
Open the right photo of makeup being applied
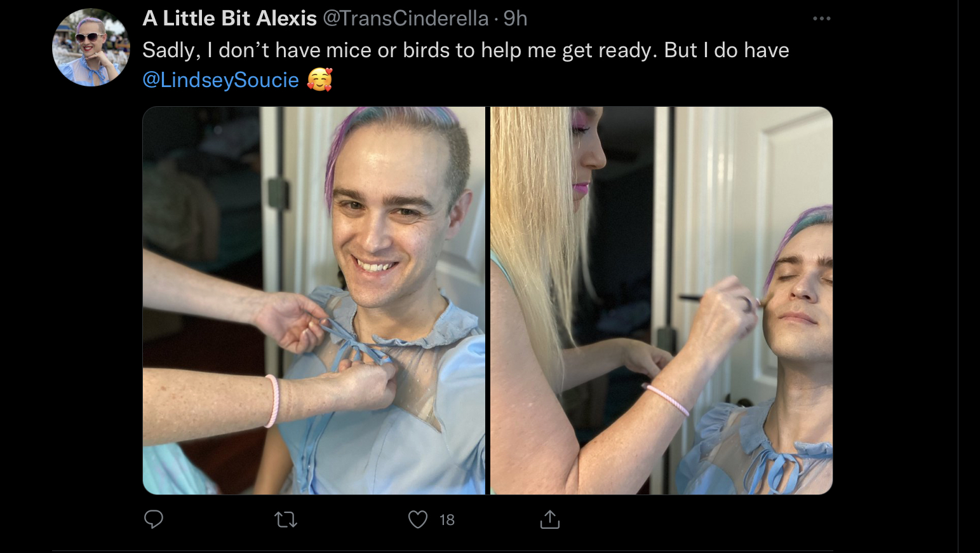point(661,301)
